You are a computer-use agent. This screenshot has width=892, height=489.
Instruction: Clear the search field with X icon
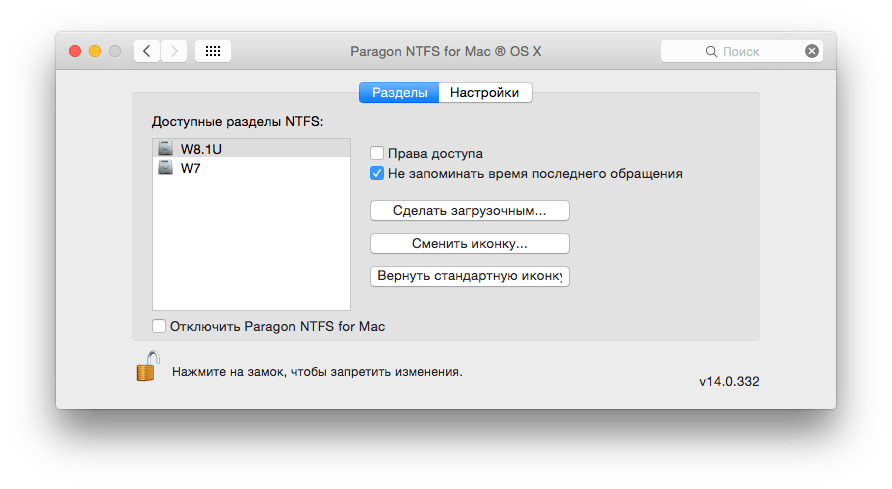(812, 51)
